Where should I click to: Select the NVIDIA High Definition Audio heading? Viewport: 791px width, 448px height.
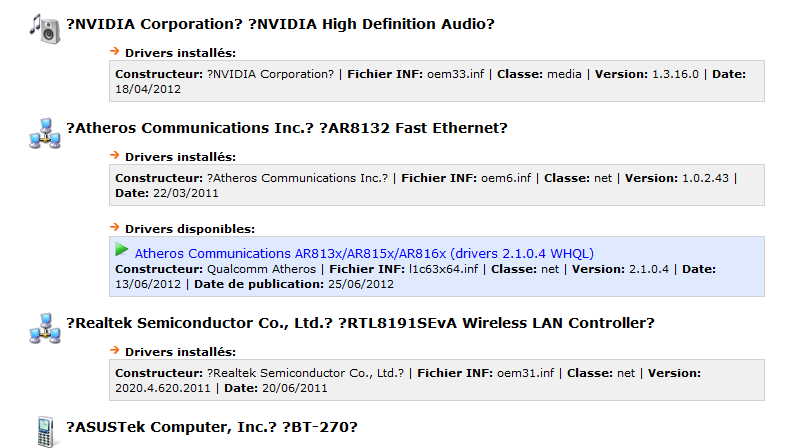click(281, 24)
